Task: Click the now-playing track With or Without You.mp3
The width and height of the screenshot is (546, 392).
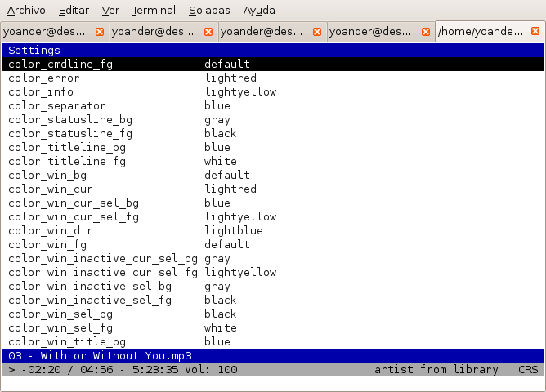Action: [x=116, y=356]
